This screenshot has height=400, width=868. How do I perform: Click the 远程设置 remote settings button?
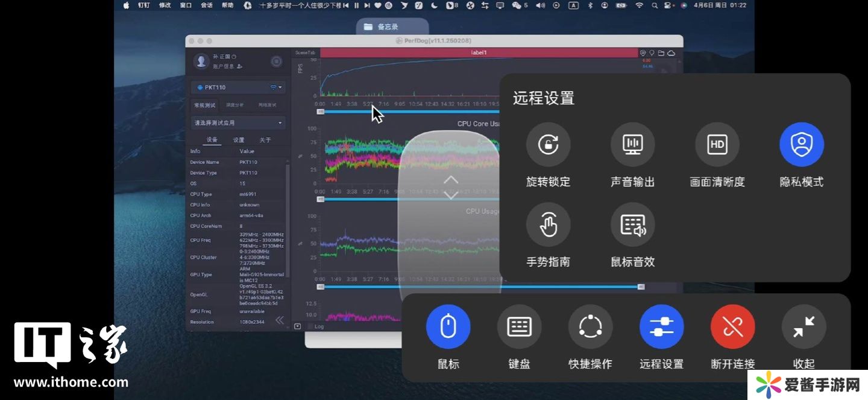pos(661,327)
